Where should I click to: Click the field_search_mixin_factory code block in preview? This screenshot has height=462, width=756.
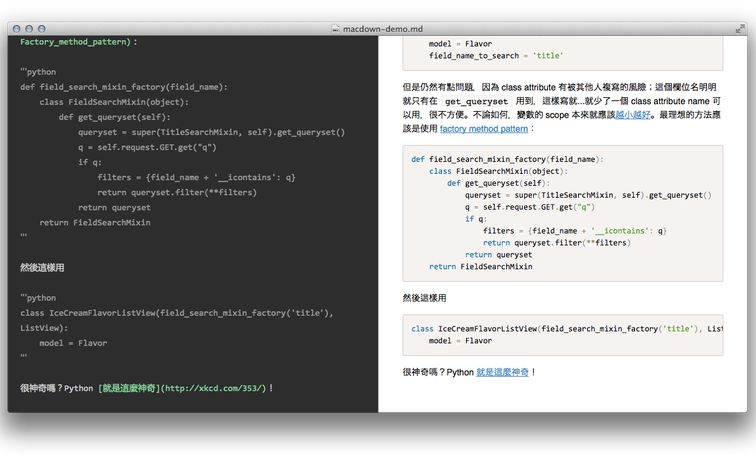(562, 212)
